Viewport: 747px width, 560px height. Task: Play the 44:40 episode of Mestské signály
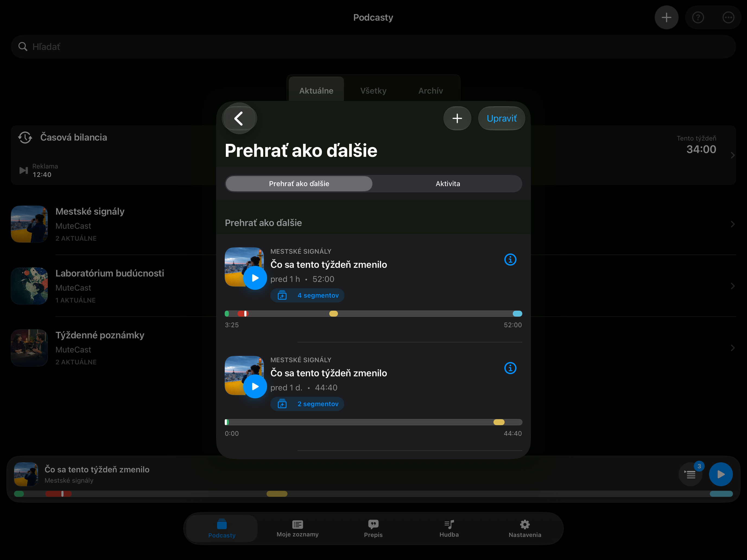[255, 387]
